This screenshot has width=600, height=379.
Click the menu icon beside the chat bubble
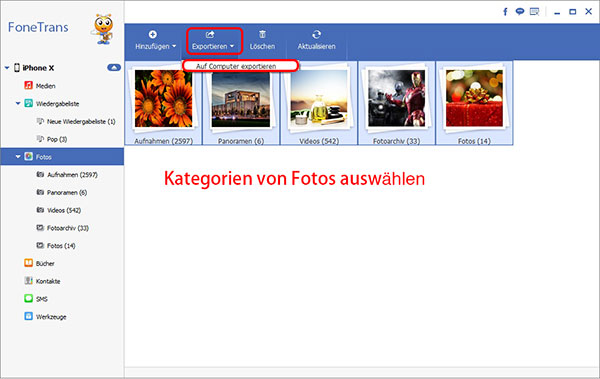pyautogui.click(x=534, y=11)
